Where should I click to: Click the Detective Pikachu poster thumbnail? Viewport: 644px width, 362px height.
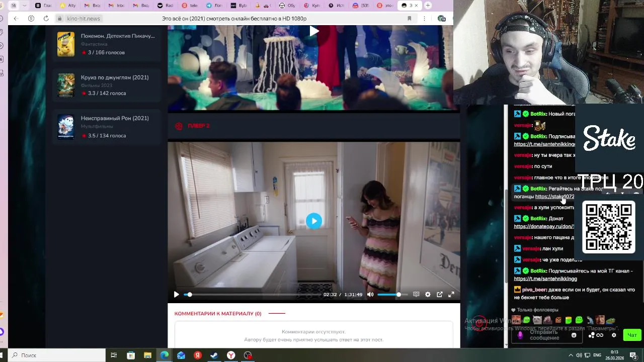66,44
